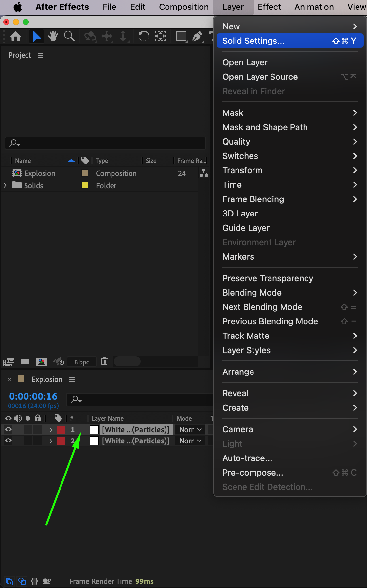Screen dimensions: 367x588
Task: Select the Rotation tool
Action: [x=144, y=36]
